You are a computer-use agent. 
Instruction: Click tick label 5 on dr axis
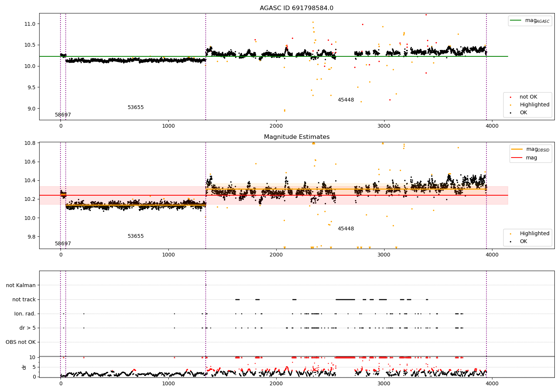pos(34,367)
